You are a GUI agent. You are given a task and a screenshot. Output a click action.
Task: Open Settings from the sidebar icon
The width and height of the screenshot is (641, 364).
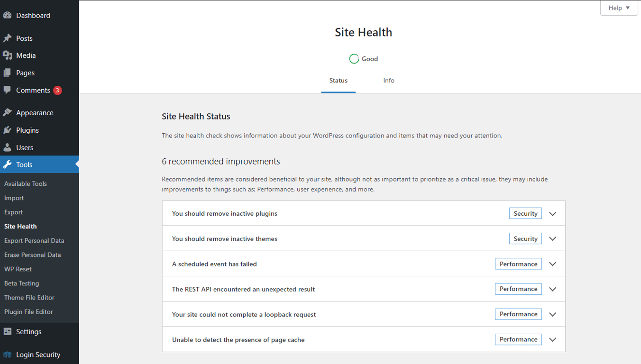[8, 332]
